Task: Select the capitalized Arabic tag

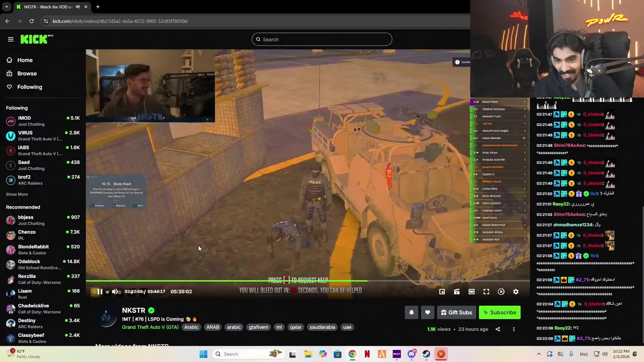Action: pos(191,327)
